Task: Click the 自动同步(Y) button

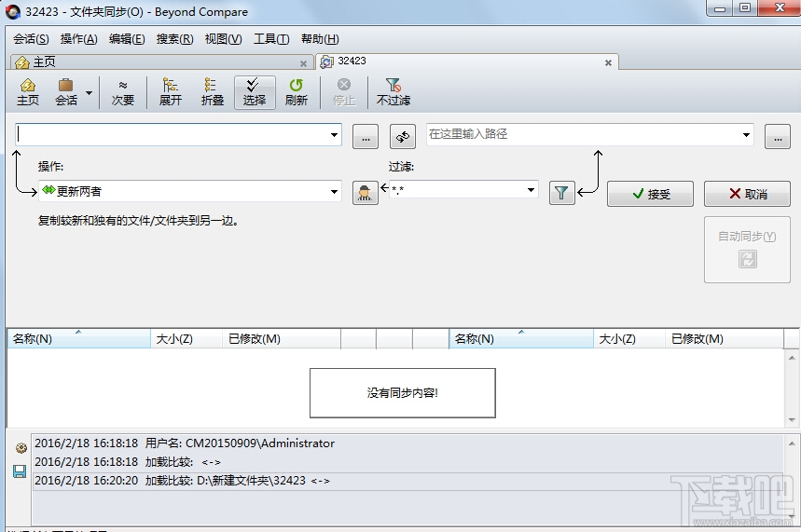Action: [x=747, y=250]
